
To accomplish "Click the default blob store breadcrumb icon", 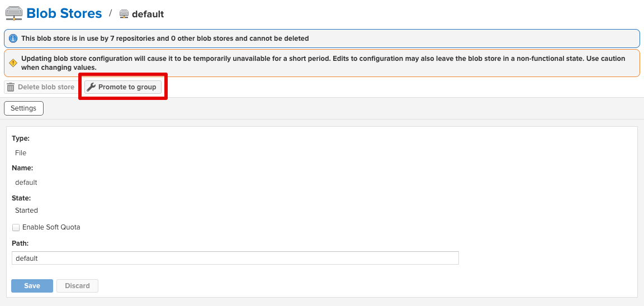I will point(124,14).
